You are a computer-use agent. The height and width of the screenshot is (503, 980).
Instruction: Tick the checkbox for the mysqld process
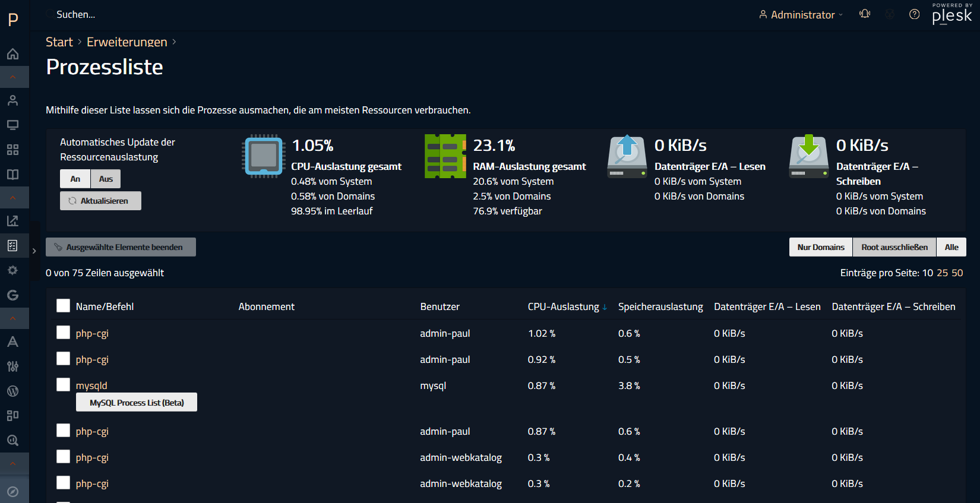[64, 385]
